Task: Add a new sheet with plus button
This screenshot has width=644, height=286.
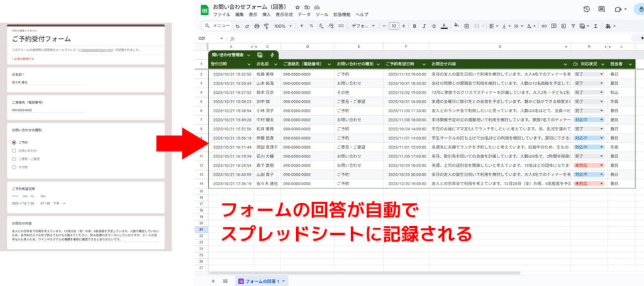Action: click(x=213, y=281)
